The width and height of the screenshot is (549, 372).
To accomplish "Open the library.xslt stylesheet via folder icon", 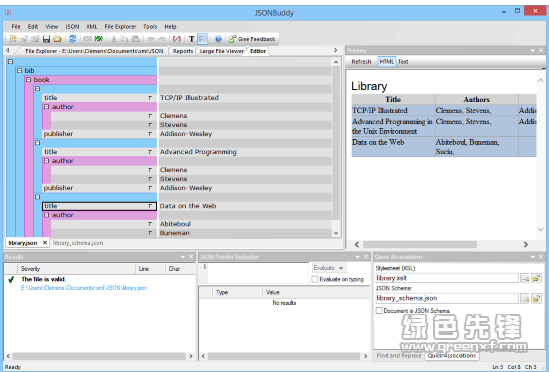I will pyautogui.click(x=536, y=278).
